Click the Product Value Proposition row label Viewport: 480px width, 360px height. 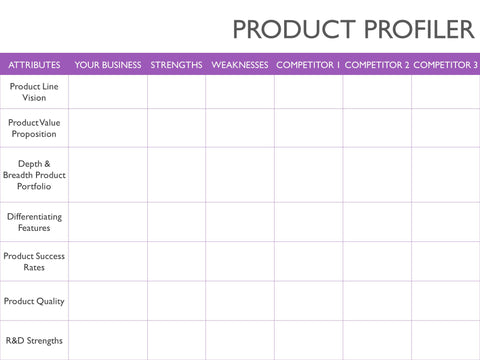pyautogui.click(x=34, y=128)
